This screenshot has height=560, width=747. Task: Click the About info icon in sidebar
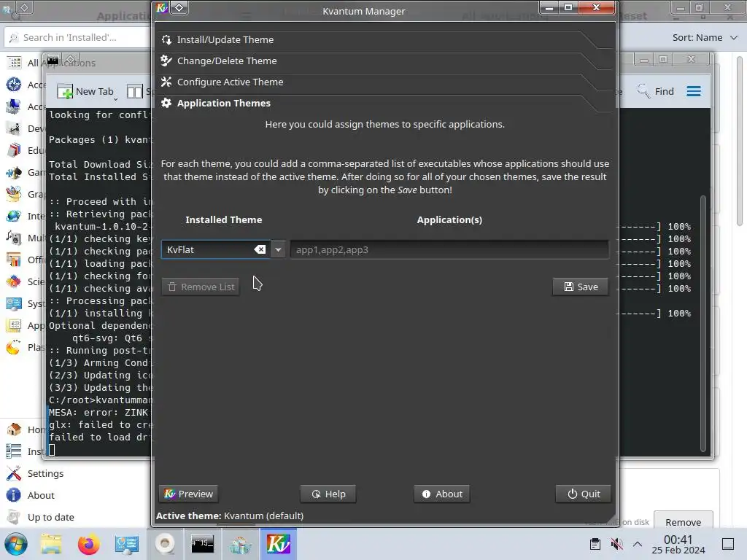tap(14, 495)
